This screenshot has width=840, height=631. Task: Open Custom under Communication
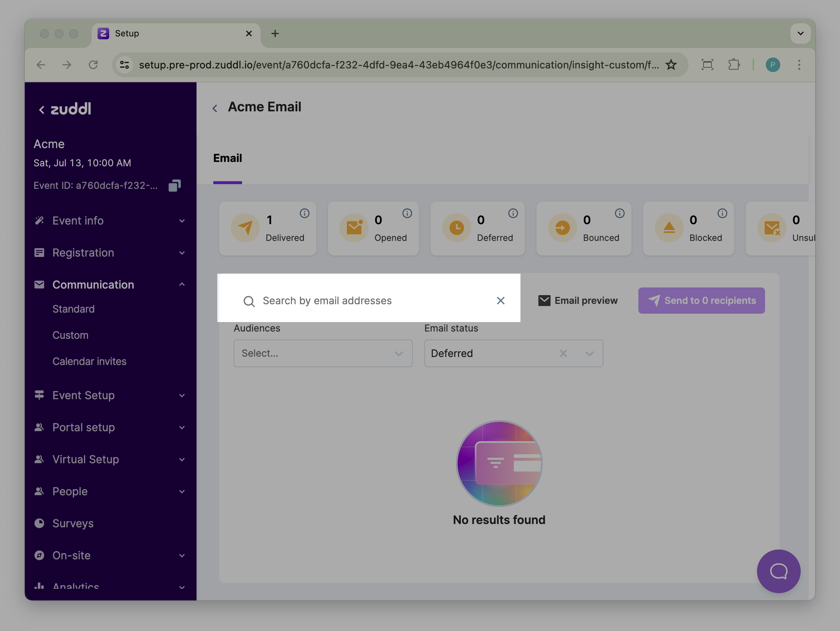pyautogui.click(x=71, y=335)
